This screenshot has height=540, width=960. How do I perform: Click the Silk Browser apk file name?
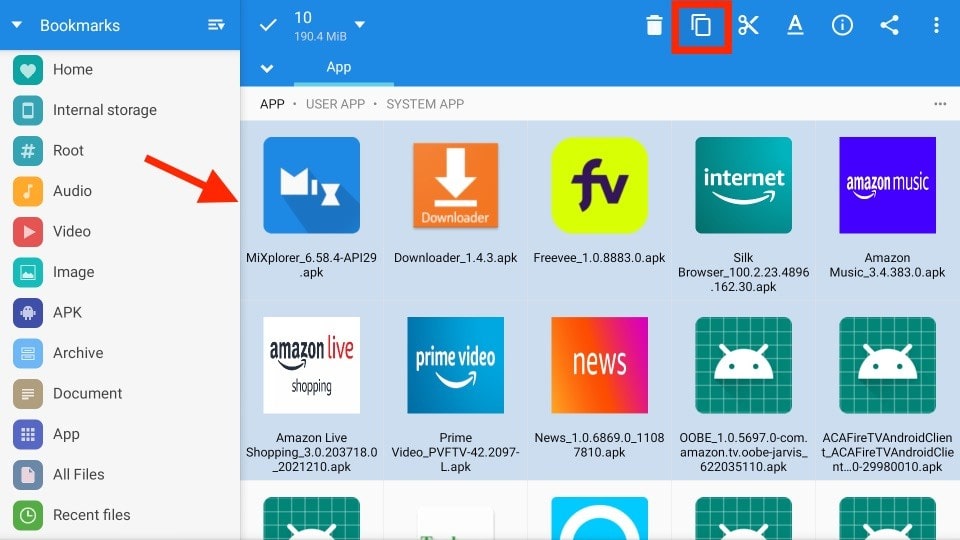743,272
